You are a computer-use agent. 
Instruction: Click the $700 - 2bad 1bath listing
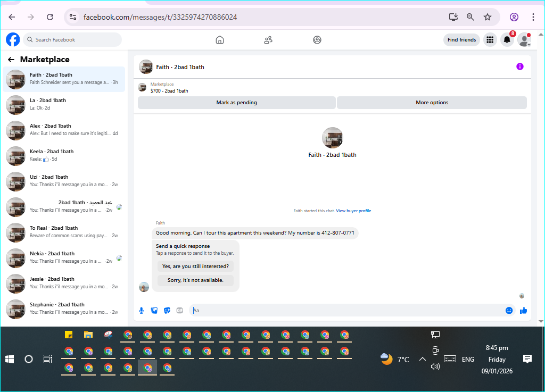169,90
